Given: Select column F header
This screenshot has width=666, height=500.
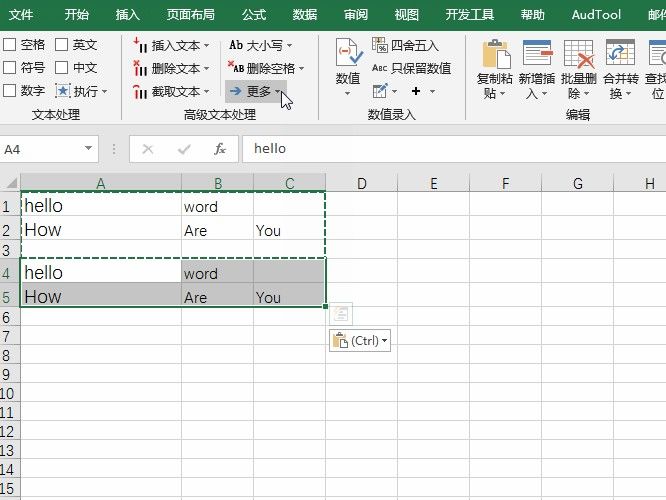Looking at the screenshot, I should pyautogui.click(x=505, y=183).
